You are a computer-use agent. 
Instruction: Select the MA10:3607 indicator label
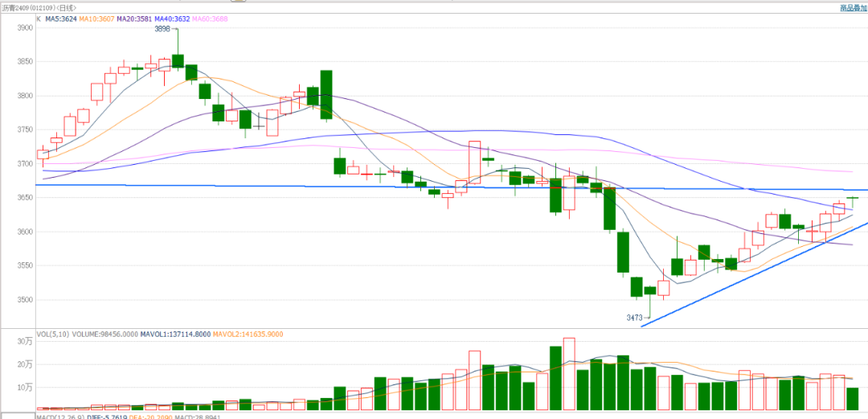click(96, 18)
